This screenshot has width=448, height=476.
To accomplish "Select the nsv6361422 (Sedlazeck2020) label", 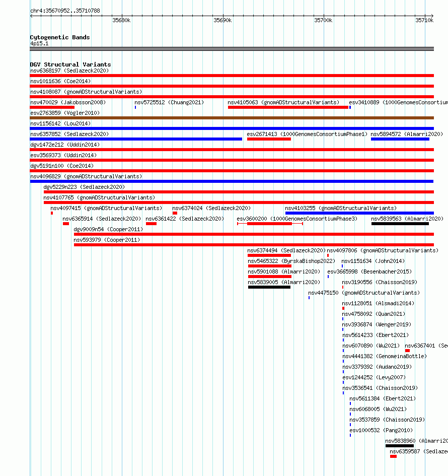I will (x=185, y=219).
